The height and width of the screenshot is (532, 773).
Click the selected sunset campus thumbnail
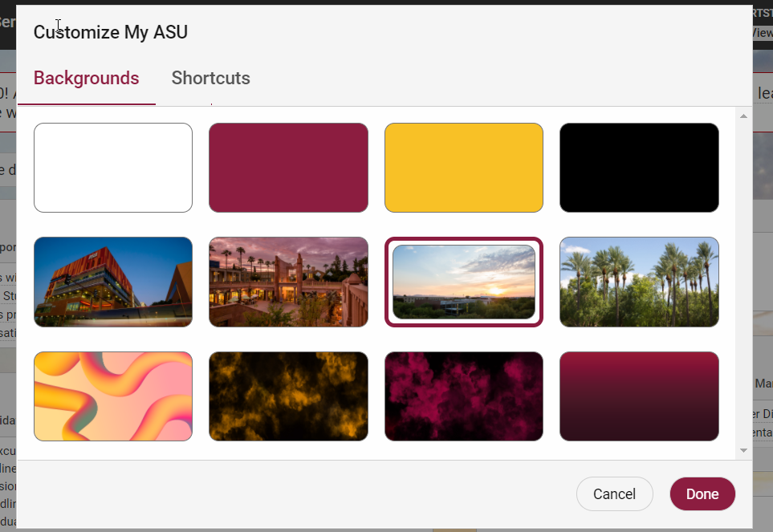tap(464, 282)
